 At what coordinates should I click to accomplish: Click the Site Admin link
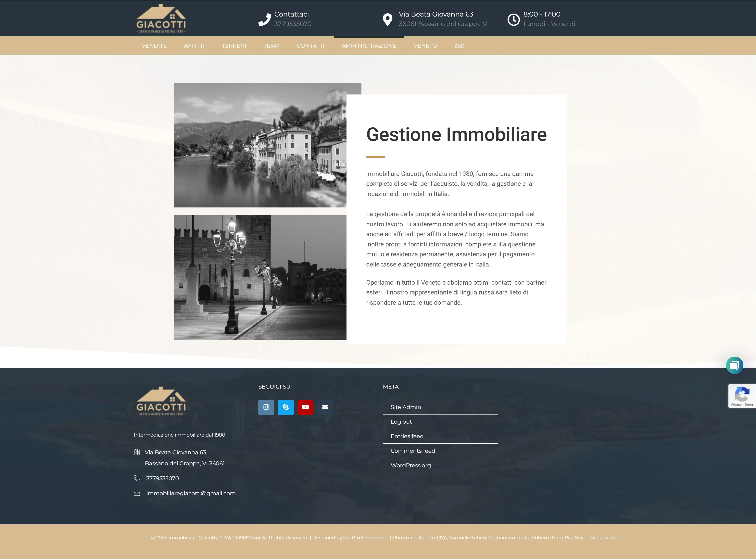(406, 407)
